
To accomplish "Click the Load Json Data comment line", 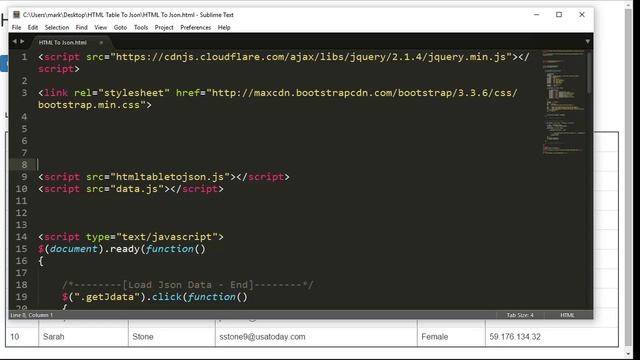I will pyautogui.click(x=188, y=285).
